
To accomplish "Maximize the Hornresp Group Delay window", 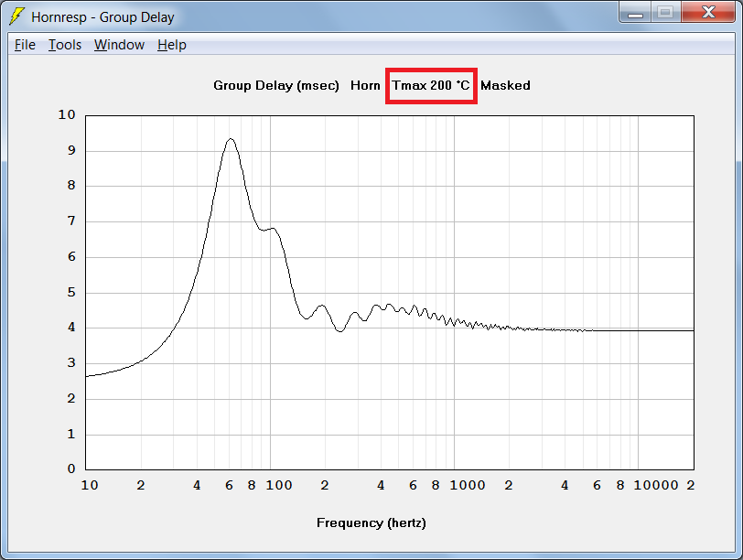I will pos(666,13).
